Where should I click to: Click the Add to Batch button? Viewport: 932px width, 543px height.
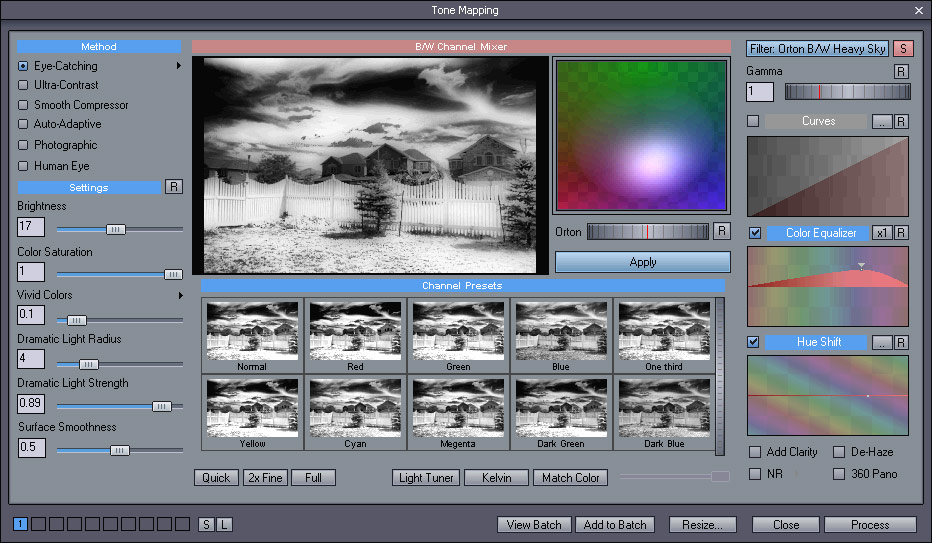point(615,525)
